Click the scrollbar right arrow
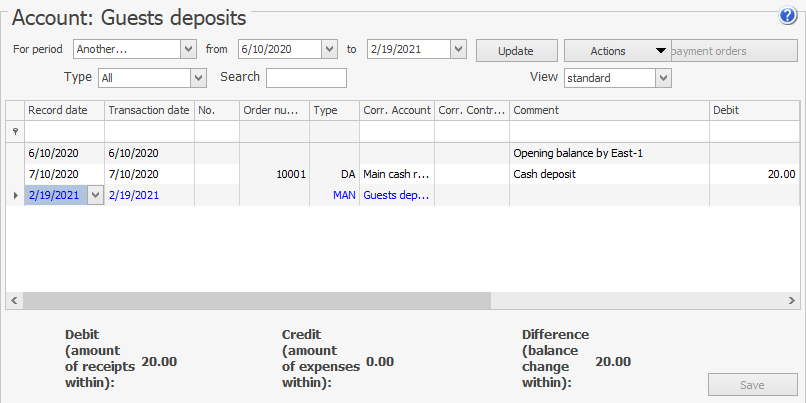The height and width of the screenshot is (403, 806). [x=794, y=300]
